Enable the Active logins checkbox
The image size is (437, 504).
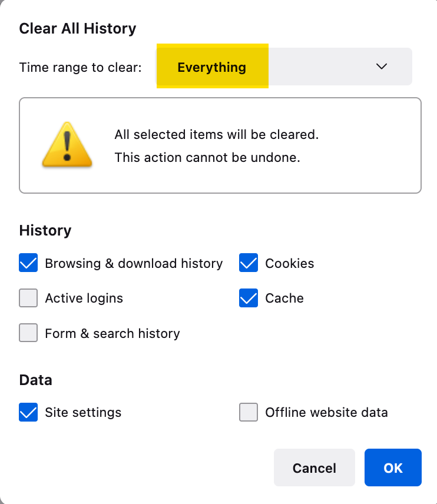(28, 298)
